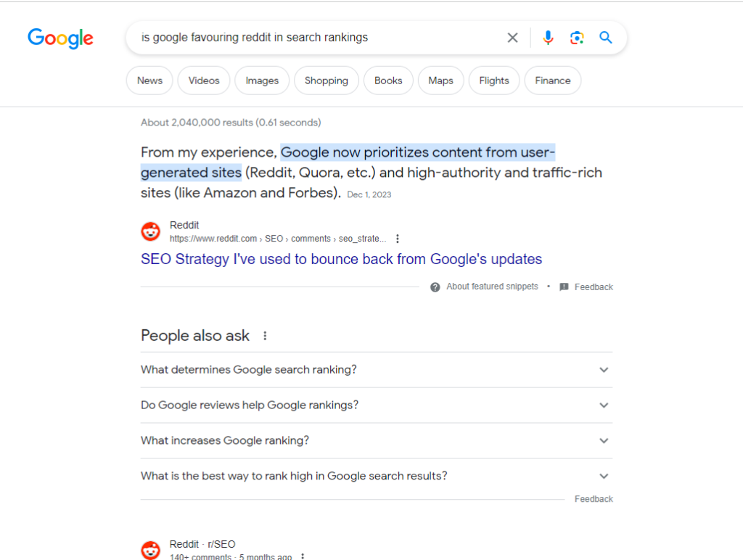
Task: Open Google Lens image search
Action: click(577, 38)
